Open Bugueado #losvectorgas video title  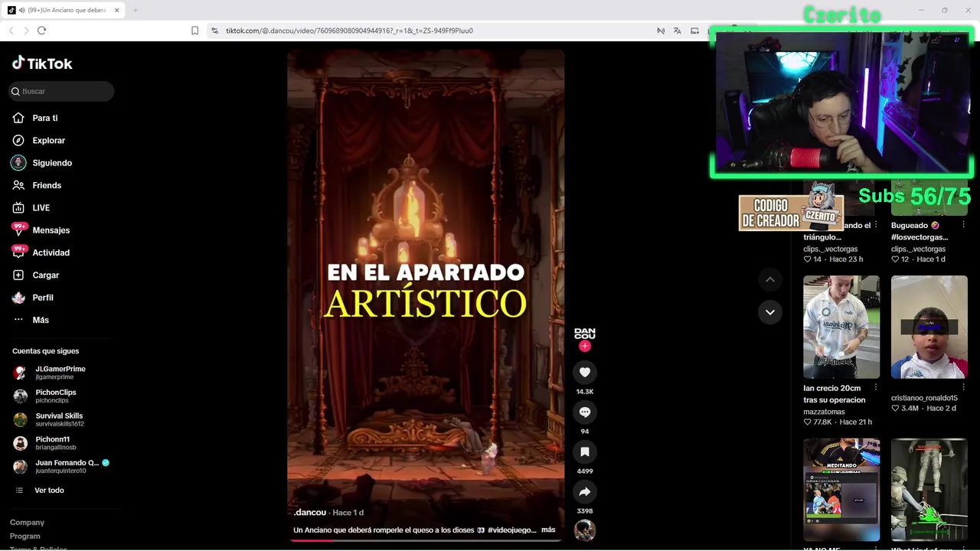pyautogui.click(x=920, y=231)
